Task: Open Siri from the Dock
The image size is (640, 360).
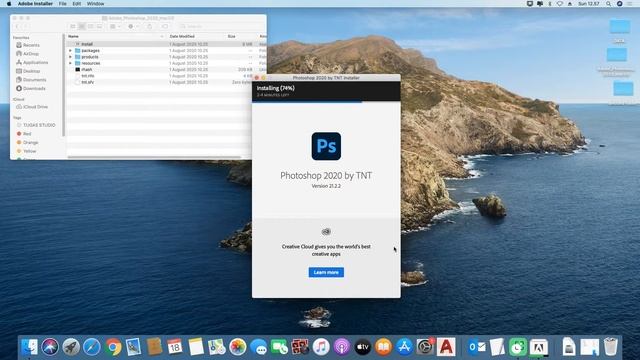Action: click(50, 347)
